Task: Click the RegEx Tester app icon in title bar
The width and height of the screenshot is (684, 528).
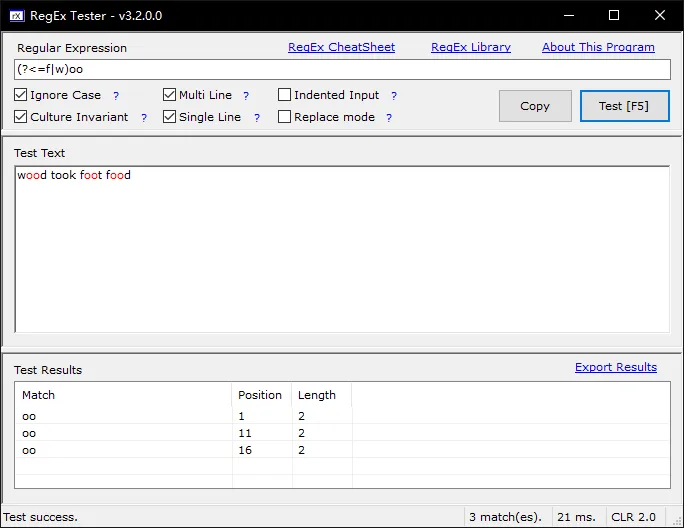Action: (x=17, y=16)
